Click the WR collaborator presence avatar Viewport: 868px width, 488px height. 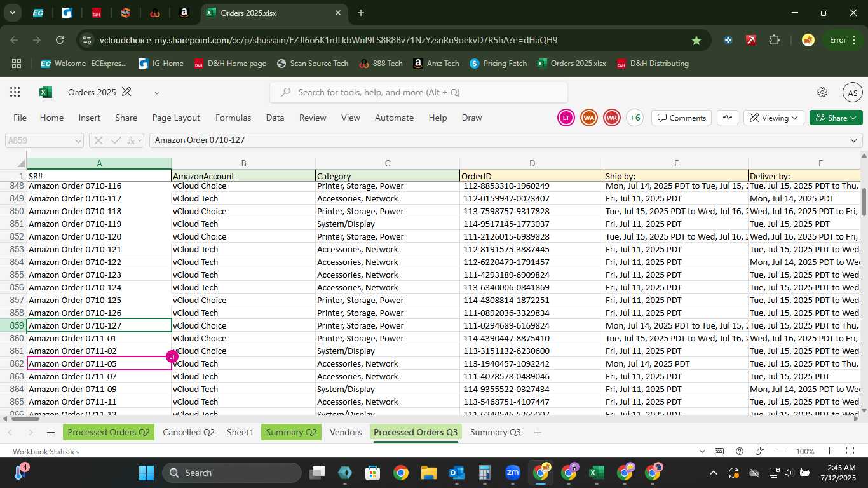point(612,118)
